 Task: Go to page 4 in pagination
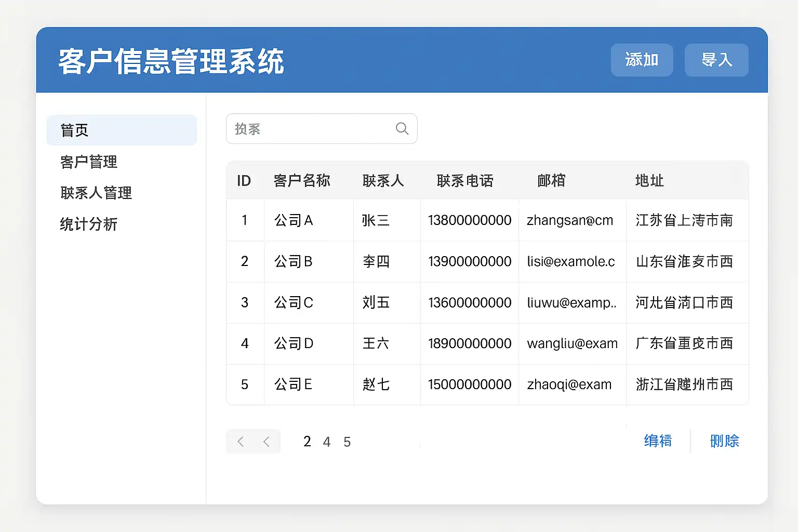[327, 442]
